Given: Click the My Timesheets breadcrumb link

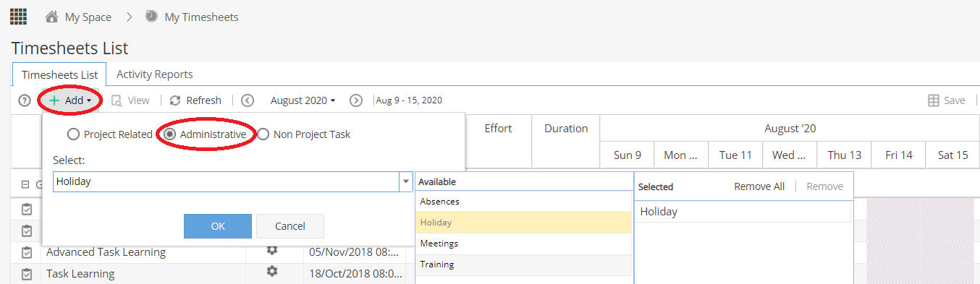Looking at the screenshot, I should click(x=201, y=17).
